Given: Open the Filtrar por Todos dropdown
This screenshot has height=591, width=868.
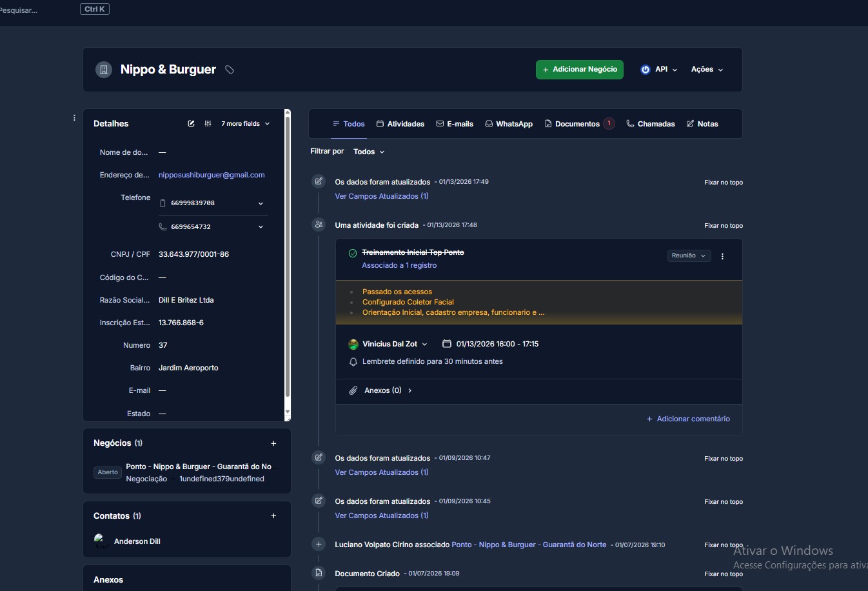Looking at the screenshot, I should (x=369, y=152).
